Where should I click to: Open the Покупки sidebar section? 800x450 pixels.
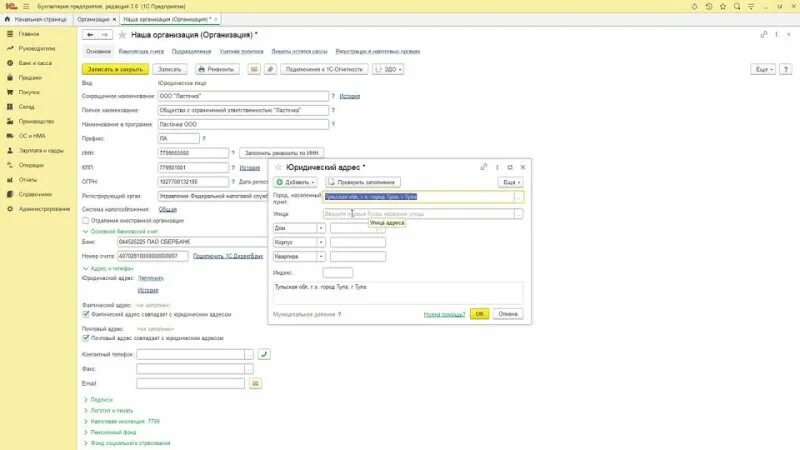[29, 92]
